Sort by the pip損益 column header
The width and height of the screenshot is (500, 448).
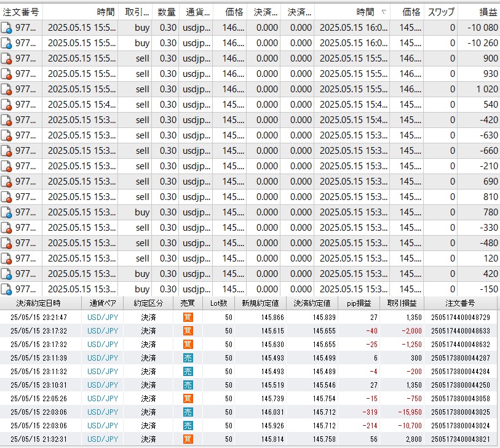(359, 303)
